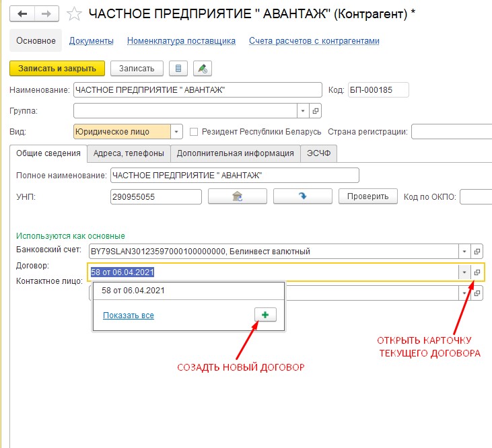The width and height of the screenshot is (492, 448).
Task: Expand the Банковский счет dropdown arrow
Action: pos(464,252)
